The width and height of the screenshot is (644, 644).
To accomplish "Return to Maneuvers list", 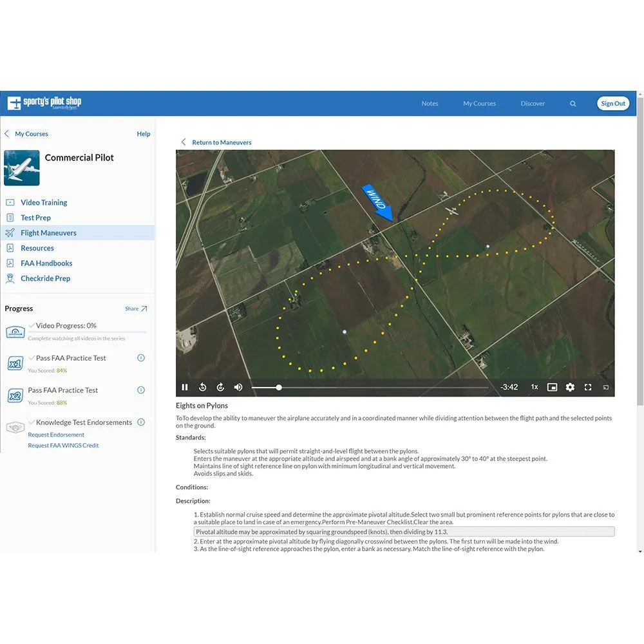I will (x=222, y=142).
